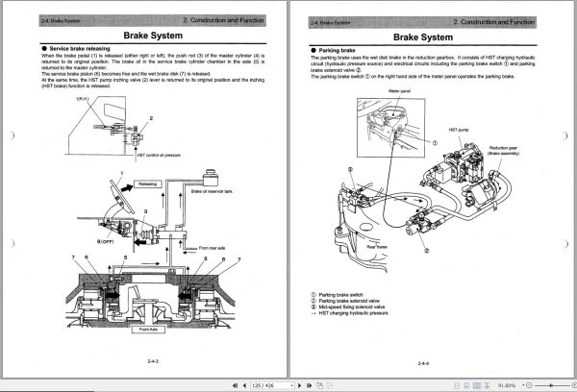Click the From rear axle label
This screenshot has width=577, height=392.
(x=212, y=248)
